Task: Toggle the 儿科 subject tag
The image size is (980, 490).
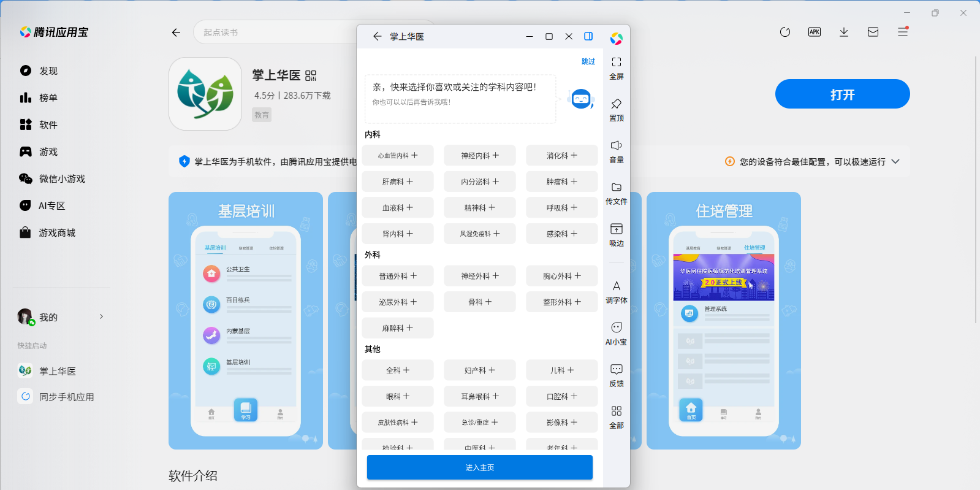Action: coord(562,370)
